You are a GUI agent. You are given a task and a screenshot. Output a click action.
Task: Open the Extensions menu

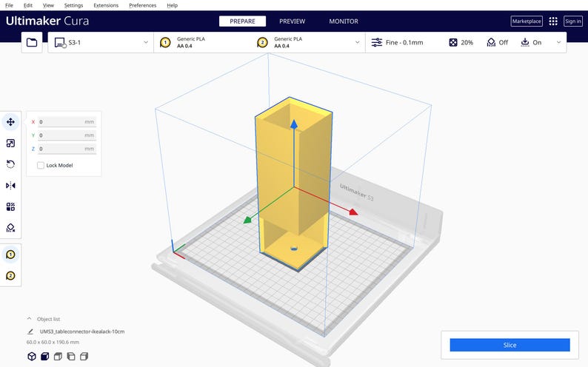[106, 5]
